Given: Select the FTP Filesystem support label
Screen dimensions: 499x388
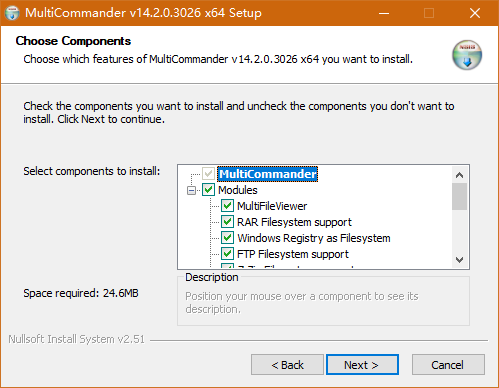Looking at the screenshot, I should 293,254.
